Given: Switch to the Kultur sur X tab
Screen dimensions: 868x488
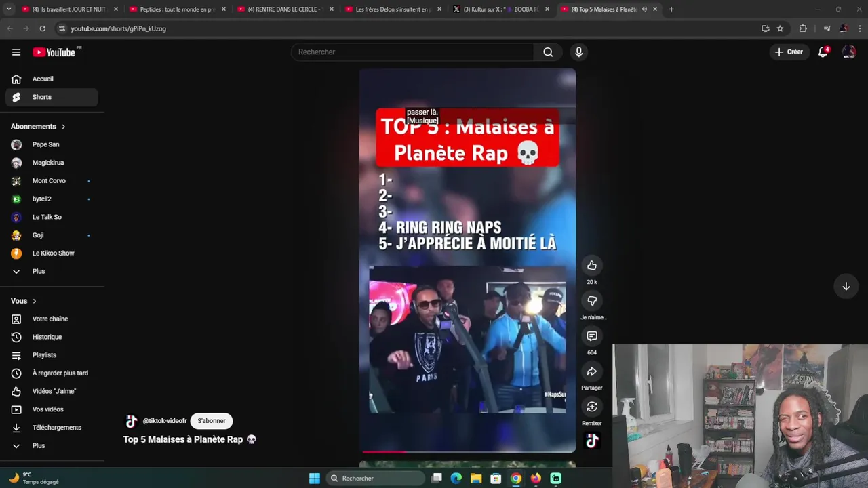Looking at the screenshot, I should 500,9.
